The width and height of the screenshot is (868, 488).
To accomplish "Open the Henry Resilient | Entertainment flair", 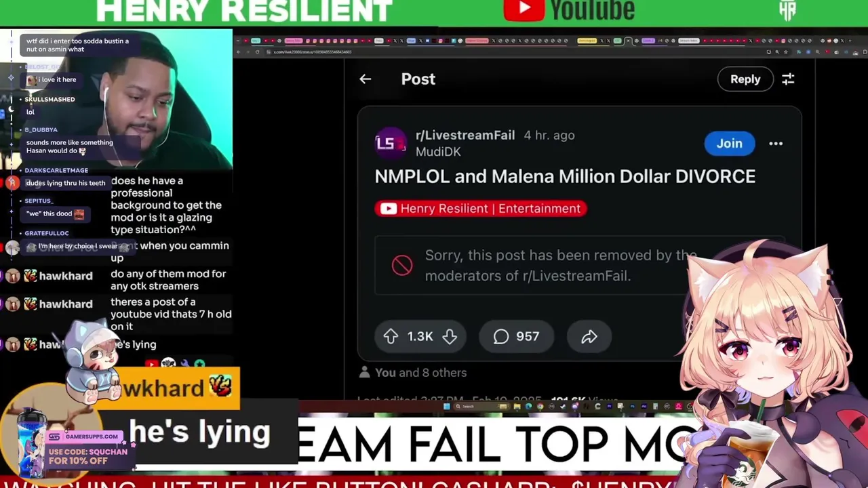I will pos(481,209).
